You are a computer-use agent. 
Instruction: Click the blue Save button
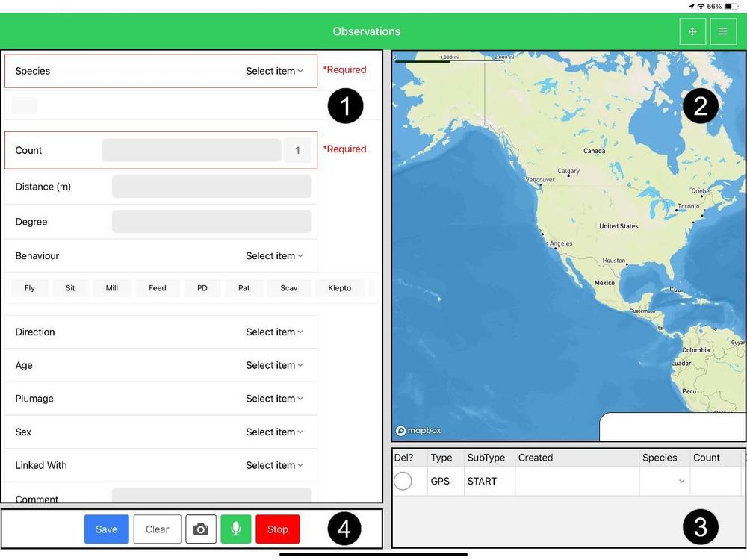(107, 529)
